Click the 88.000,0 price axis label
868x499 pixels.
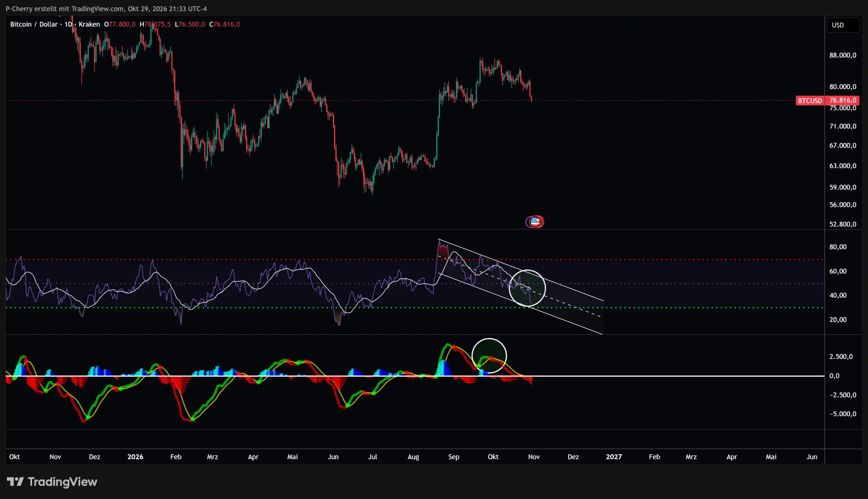[x=843, y=55]
